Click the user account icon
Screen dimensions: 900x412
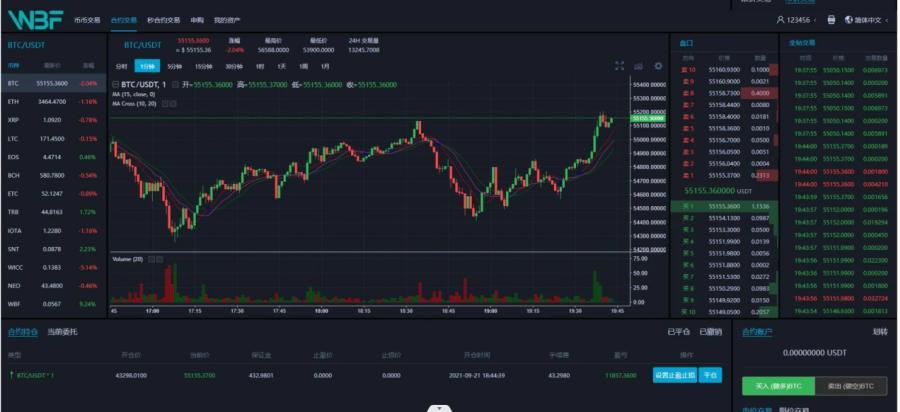coord(780,20)
